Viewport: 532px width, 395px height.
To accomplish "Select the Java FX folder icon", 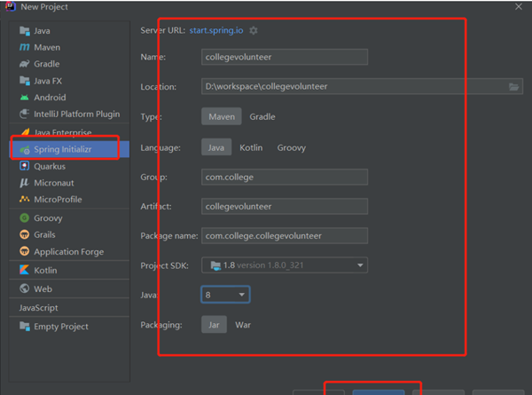I will pyautogui.click(x=25, y=81).
